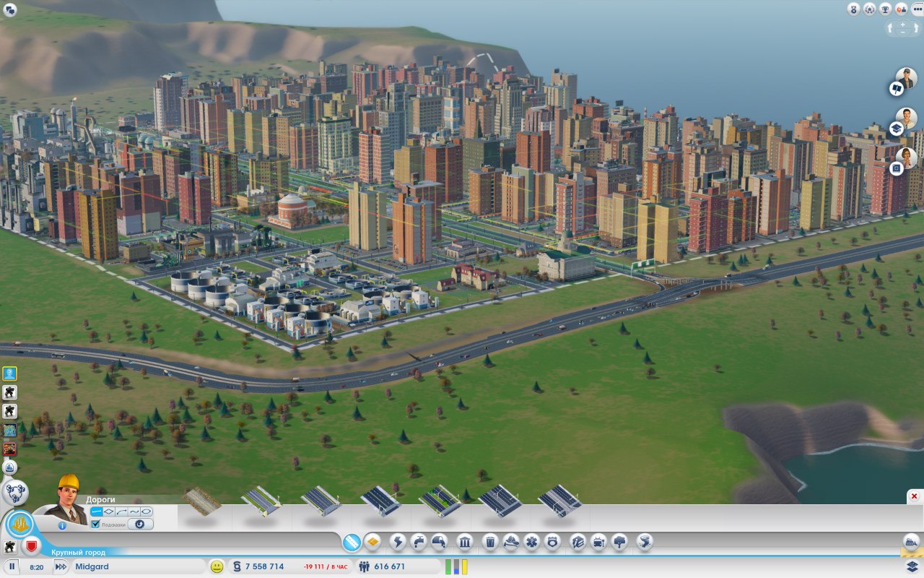The height and width of the screenshot is (578, 924).
Task: Click the advisor mission with graduation cap
Action: pos(897,129)
